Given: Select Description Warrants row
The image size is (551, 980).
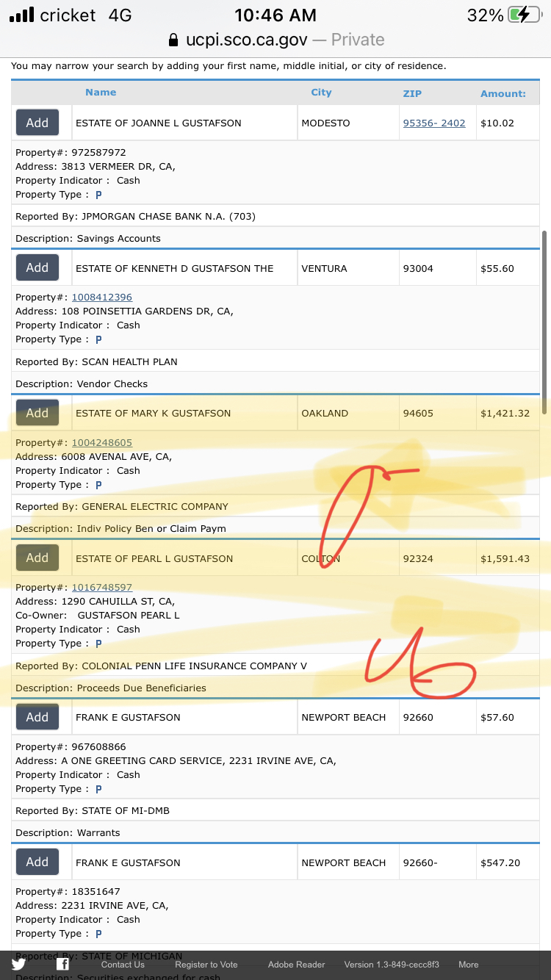Looking at the screenshot, I should [275, 832].
